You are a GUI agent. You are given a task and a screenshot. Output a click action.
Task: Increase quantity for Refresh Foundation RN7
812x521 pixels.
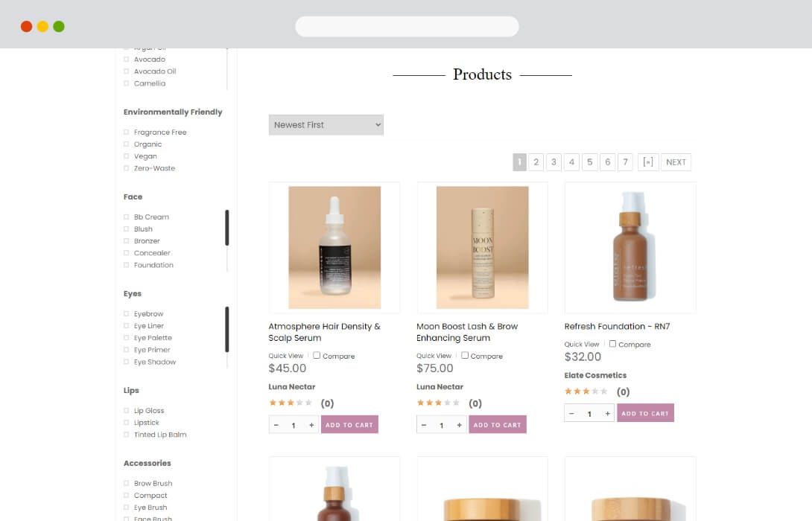pos(607,413)
